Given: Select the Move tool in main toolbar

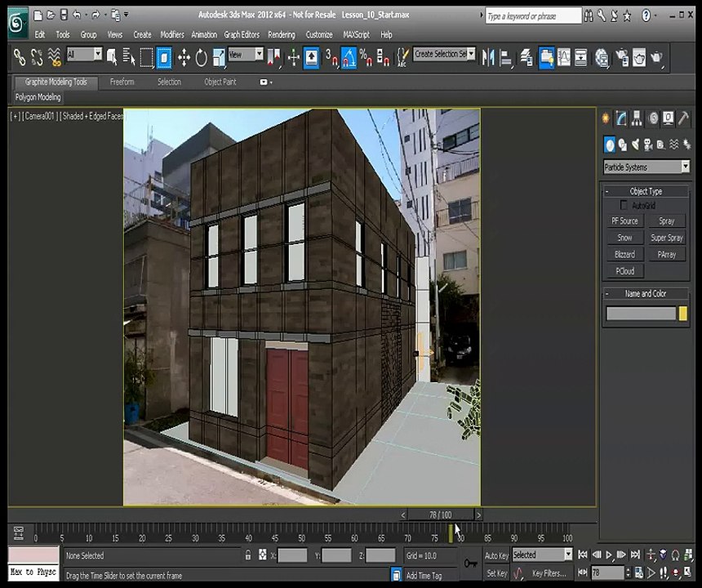Looking at the screenshot, I should [184, 57].
